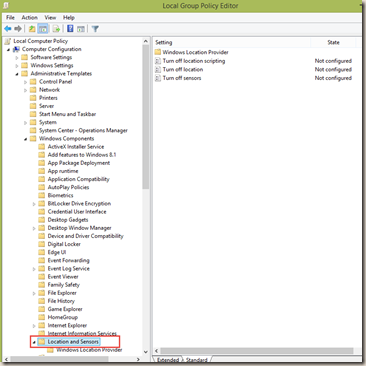Expand BitLocker Drive Encryption node
This screenshot has height=366, width=366.
pyautogui.click(x=34, y=204)
